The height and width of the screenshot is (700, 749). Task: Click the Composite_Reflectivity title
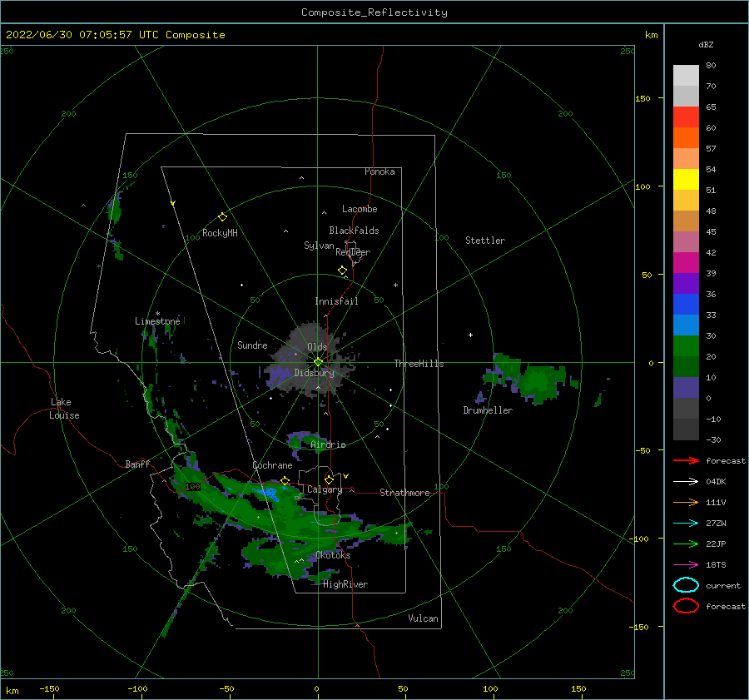[x=374, y=12]
